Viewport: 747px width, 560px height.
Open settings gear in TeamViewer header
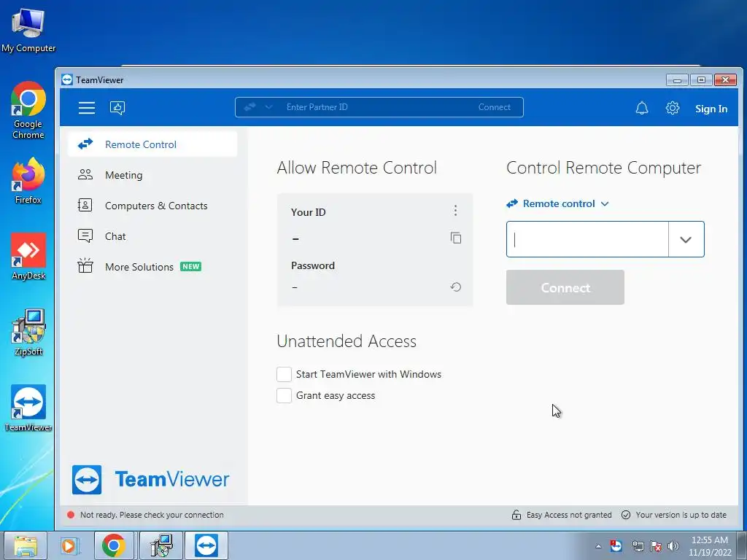tap(672, 108)
